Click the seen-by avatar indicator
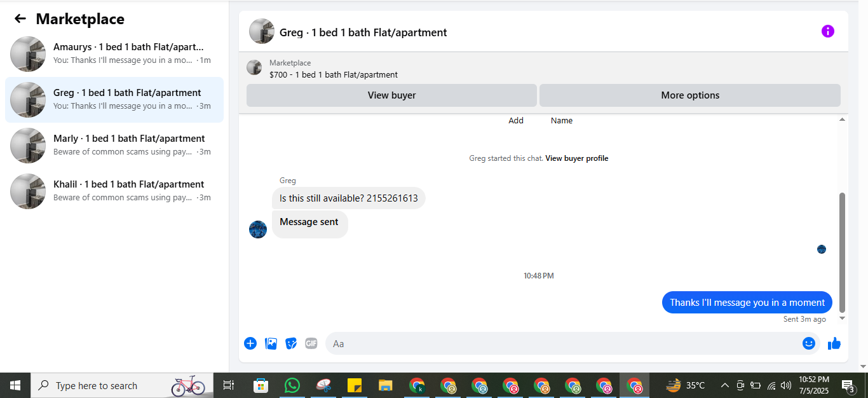Image resolution: width=868 pixels, height=398 pixels. (x=822, y=249)
